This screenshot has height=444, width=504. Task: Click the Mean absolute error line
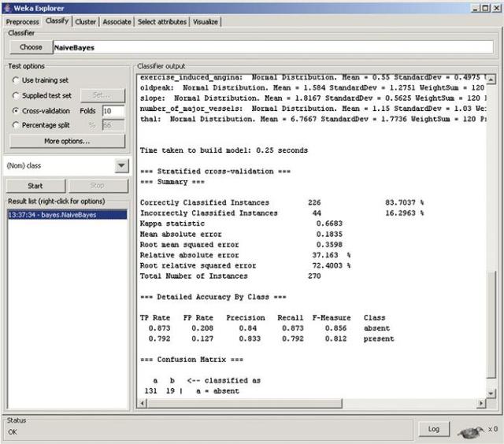(x=241, y=235)
